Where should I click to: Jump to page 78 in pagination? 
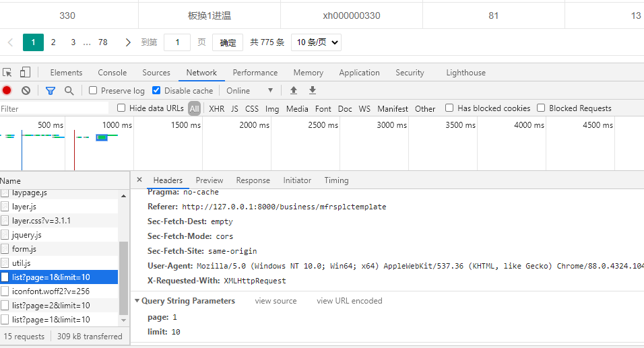click(x=102, y=42)
